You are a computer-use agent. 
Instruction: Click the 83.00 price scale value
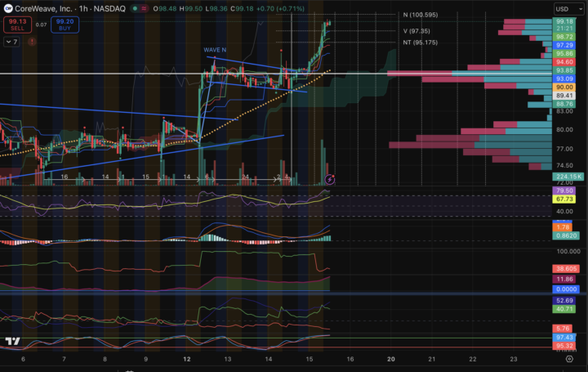pyautogui.click(x=564, y=111)
